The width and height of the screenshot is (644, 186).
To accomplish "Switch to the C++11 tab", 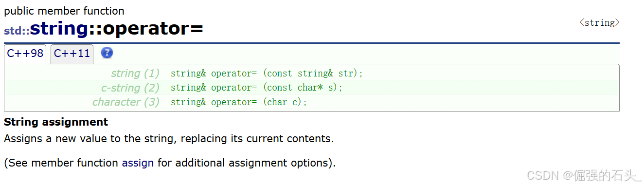I will click(x=72, y=54).
